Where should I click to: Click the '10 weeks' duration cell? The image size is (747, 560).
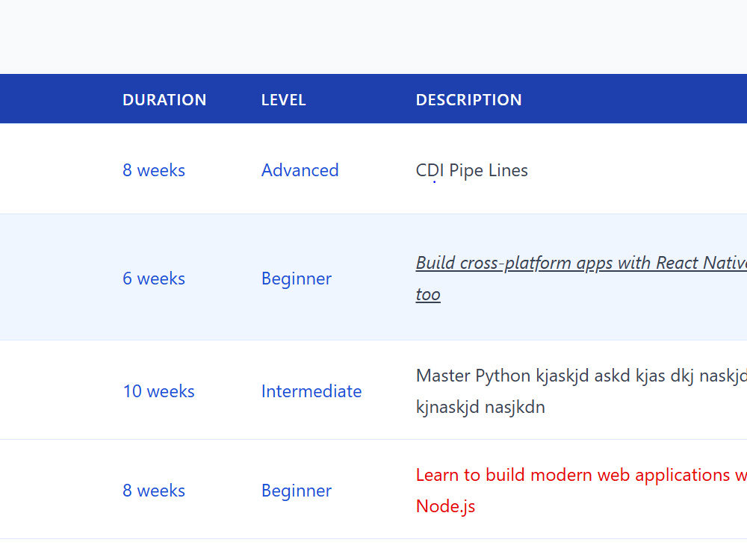click(158, 391)
